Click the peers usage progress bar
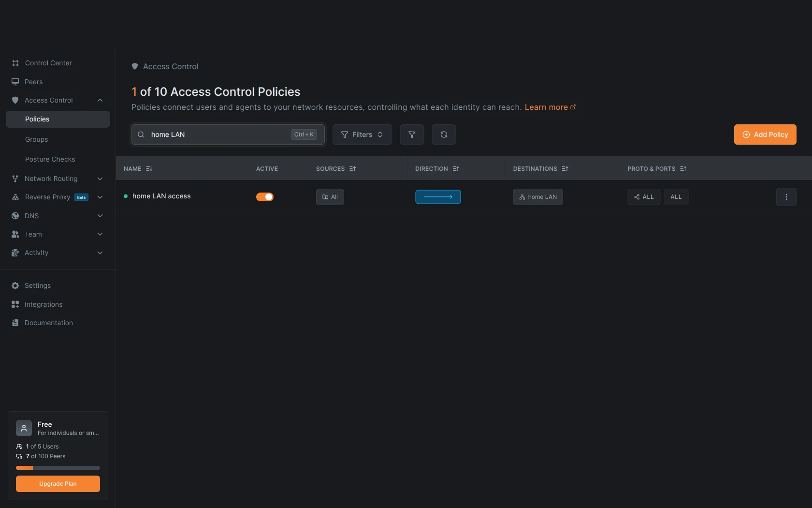Viewport: 812px width, 508px height. tap(58, 468)
